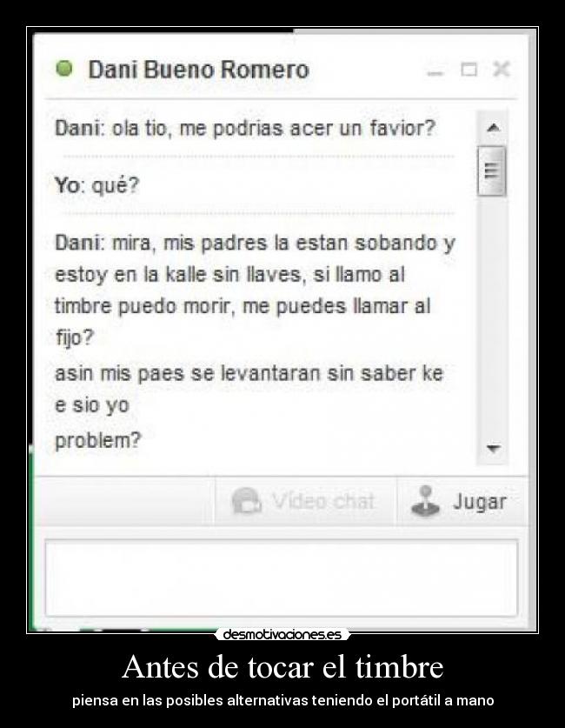The image size is (565, 728).
Task: Click the empty scrollbar track below thumb
Action: (492, 316)
